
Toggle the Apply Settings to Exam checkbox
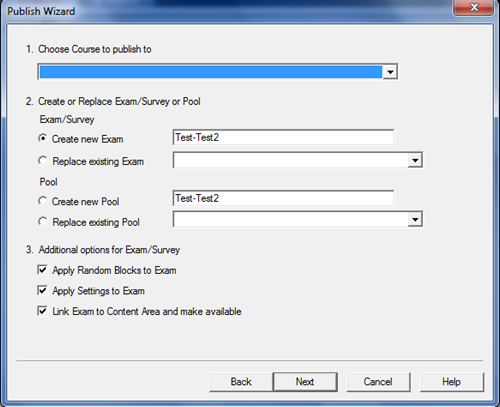click(x=42, y=290)
